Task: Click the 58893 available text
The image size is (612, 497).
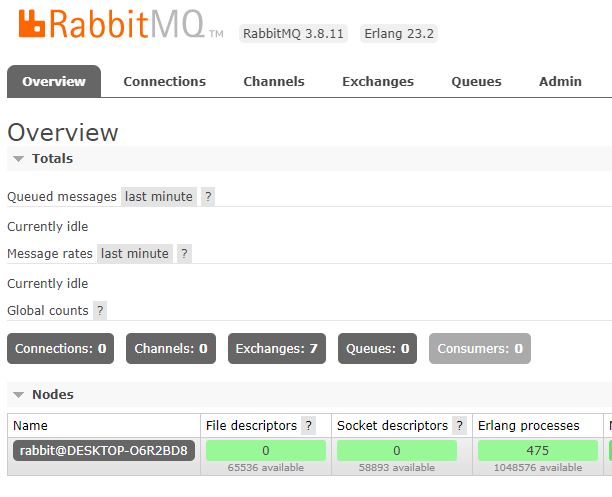Action: point(397,467)
